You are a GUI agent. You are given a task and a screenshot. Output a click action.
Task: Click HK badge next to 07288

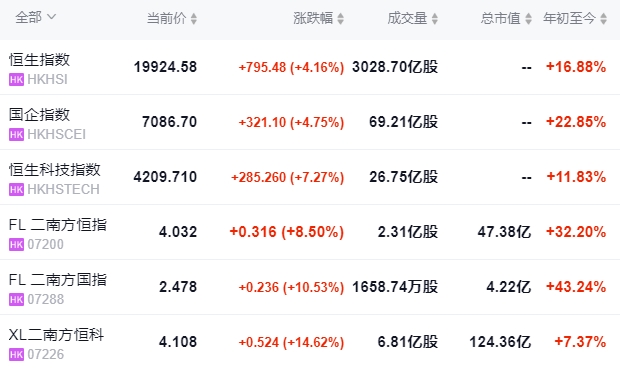16,299
